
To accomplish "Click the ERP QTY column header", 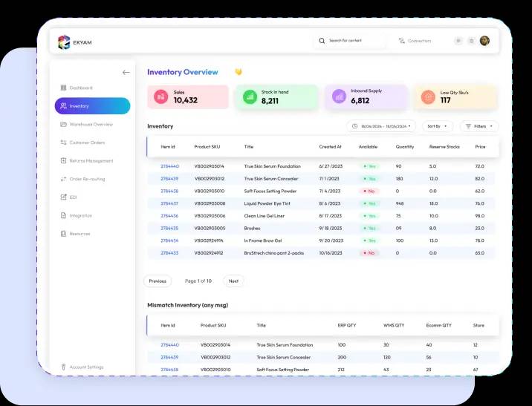I will (x=347, y=325).
